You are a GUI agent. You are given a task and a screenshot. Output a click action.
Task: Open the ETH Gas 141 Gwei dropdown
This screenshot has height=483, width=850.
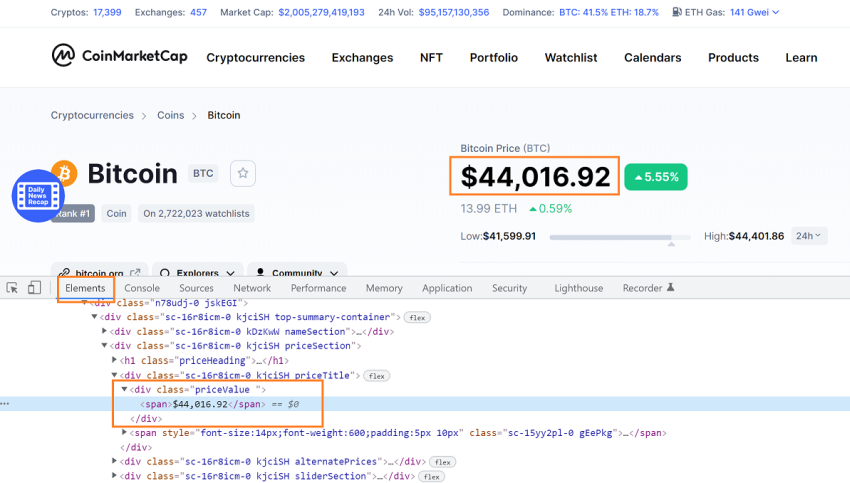tap(754, 12)
